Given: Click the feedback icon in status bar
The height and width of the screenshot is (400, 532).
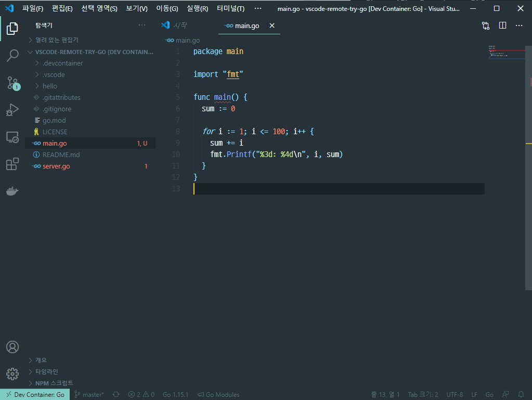Looking at the screenshot, I should 505,394.
